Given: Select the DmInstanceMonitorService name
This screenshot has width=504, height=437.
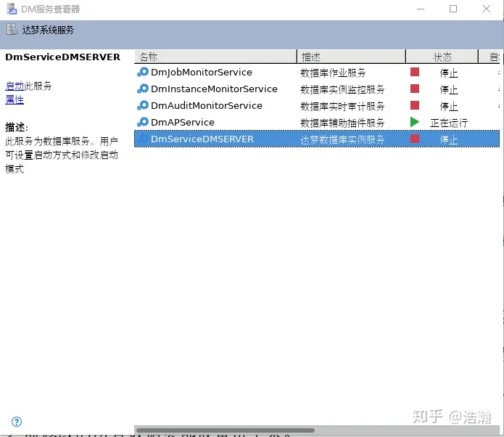Looking at the screenshot, I should (x=214, y=89).
